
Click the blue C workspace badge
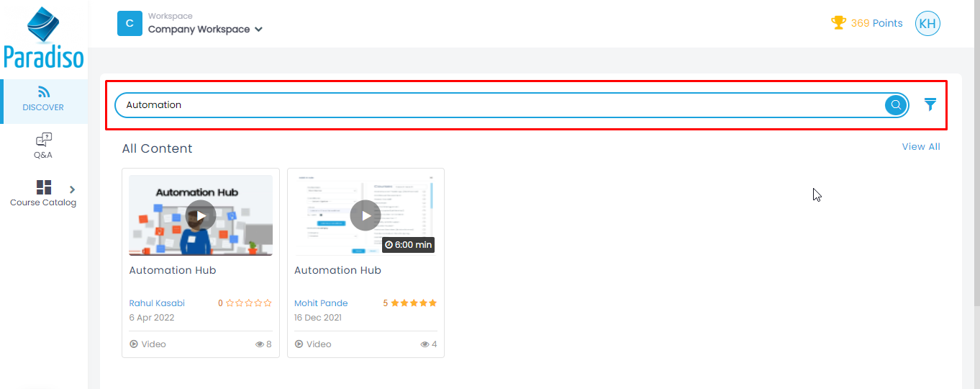click(130, 24)
